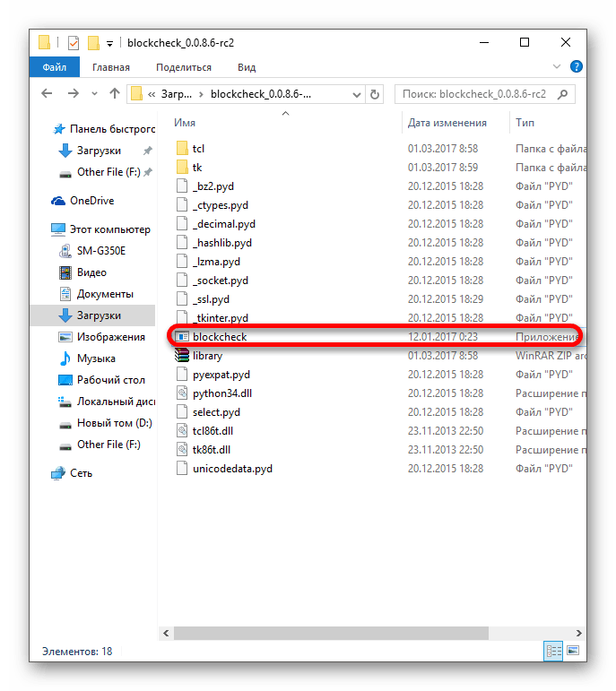
Task: Click the right arrow of horizontal scrollbar
Action: click(x=579, y=634)
